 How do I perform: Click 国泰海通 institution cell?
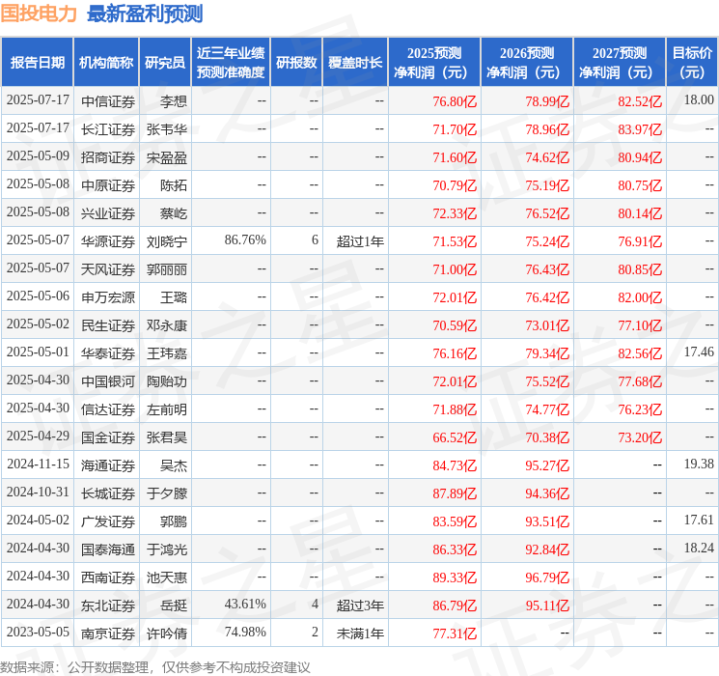click(108, 549)
